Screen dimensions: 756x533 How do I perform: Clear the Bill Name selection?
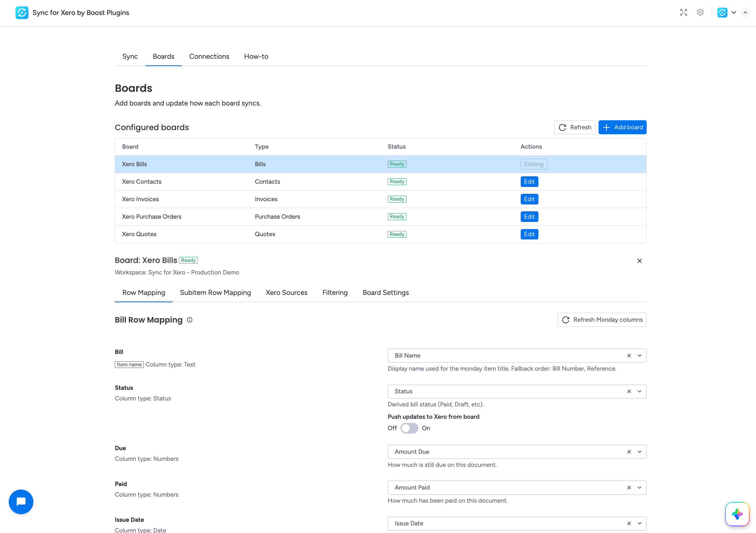point(629,356)
